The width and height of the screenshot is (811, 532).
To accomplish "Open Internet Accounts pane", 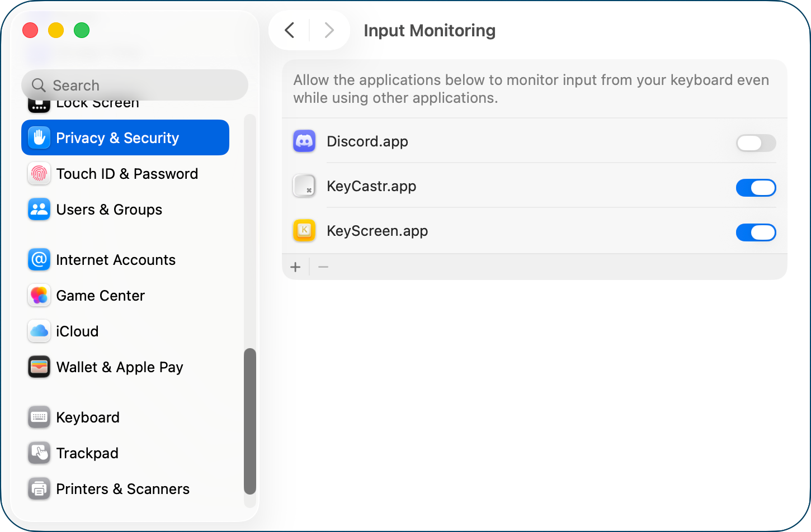I will pos(125,259).
